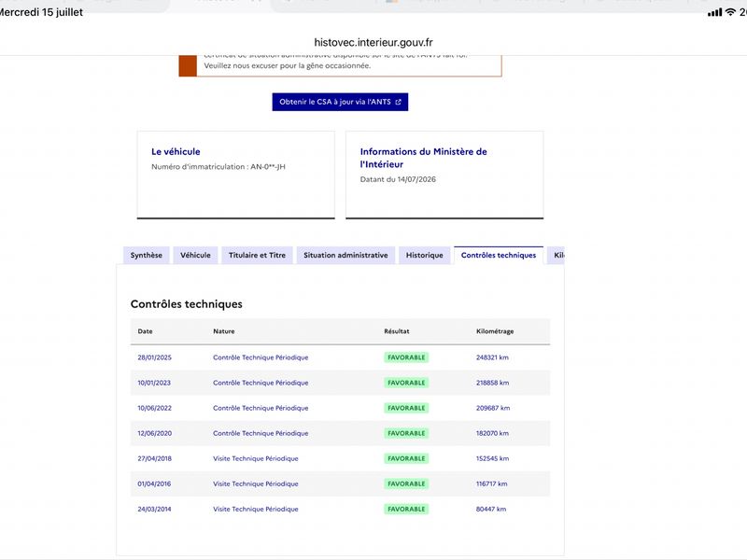Click the mileage value 116717 km
This screenshot has height=560, width=747.
coord(492,483)
